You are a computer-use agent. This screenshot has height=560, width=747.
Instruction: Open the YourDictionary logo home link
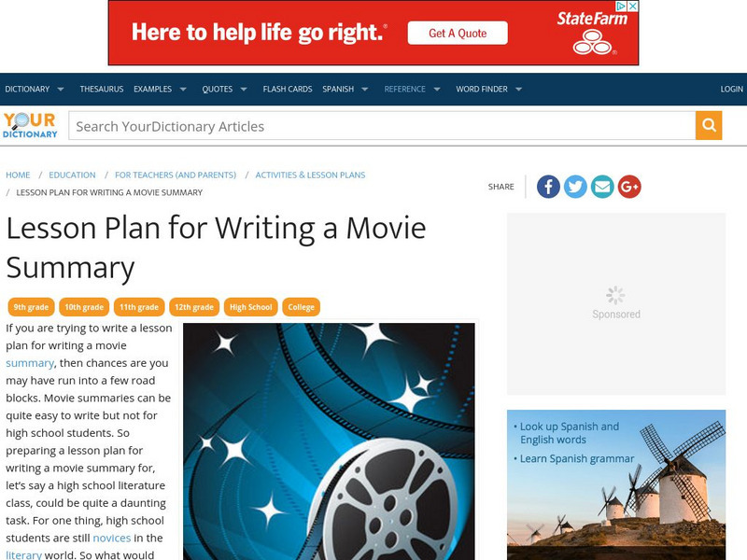click(30, 125)
